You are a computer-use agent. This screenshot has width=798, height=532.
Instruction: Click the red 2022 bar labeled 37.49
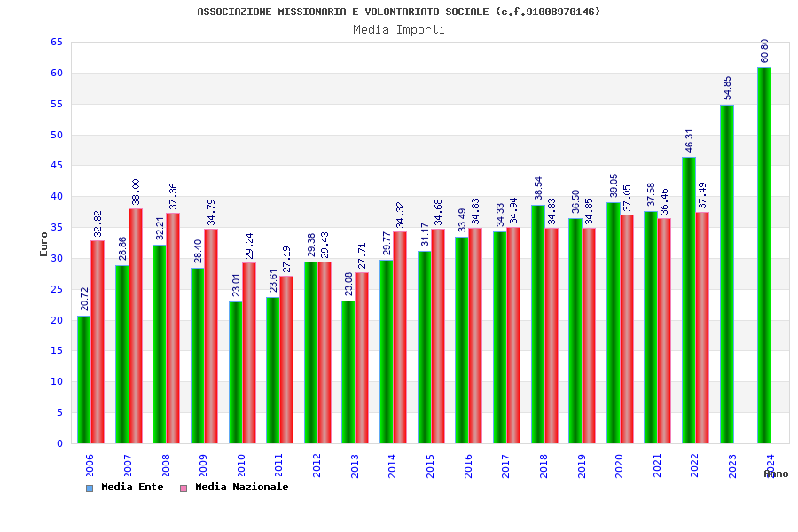[702, 328]
